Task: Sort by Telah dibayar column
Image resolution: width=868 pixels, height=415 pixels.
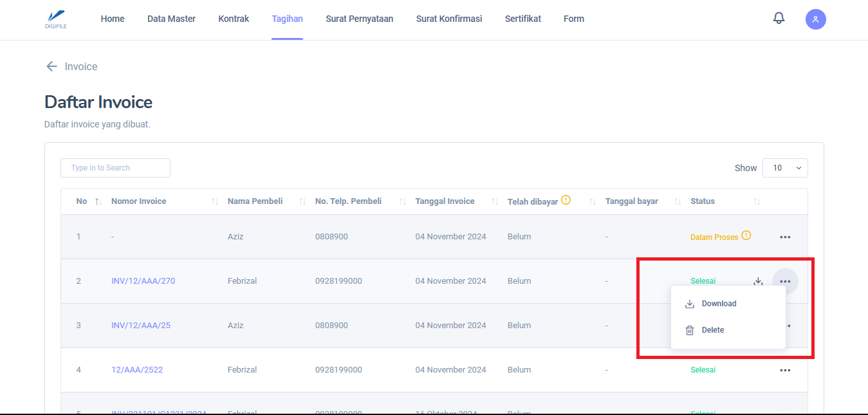Action: 593,201
